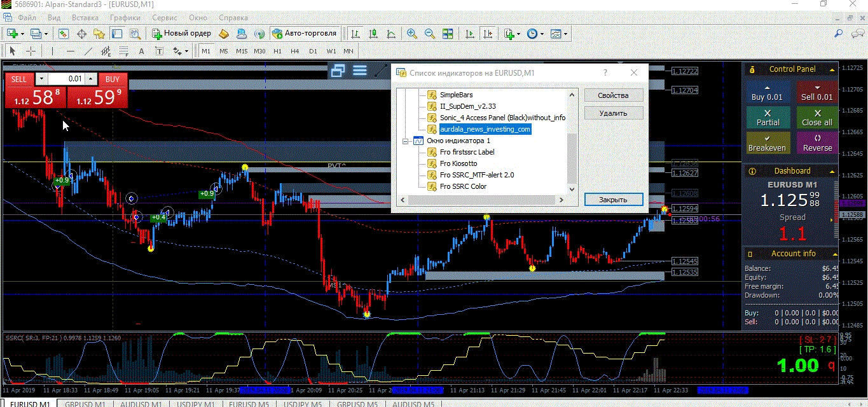
Task: Click the Закрыть button
Action: (x=614, y=199)
